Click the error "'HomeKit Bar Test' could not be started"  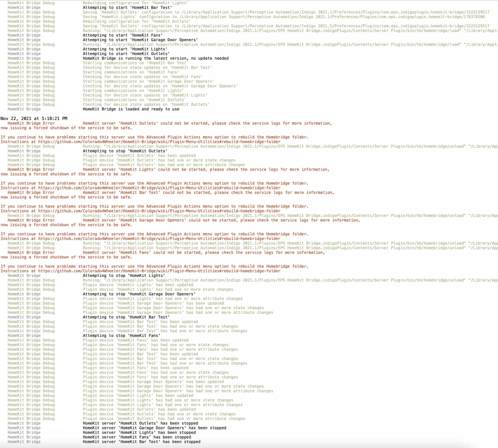[209, 192]
